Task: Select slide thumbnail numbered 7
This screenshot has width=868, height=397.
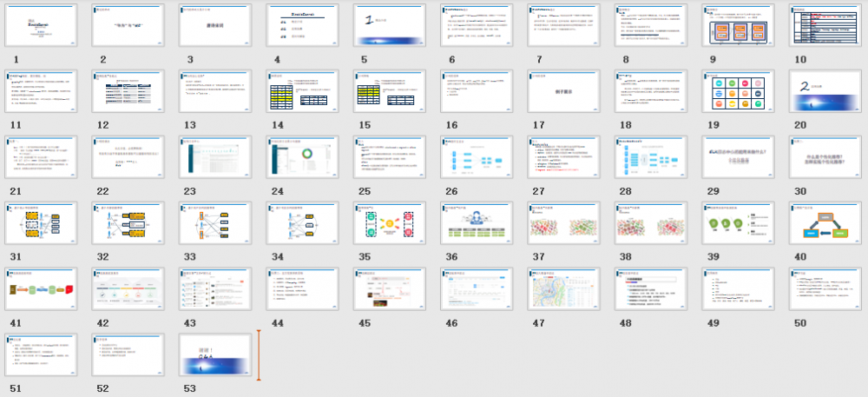Action: click(564, 25)
